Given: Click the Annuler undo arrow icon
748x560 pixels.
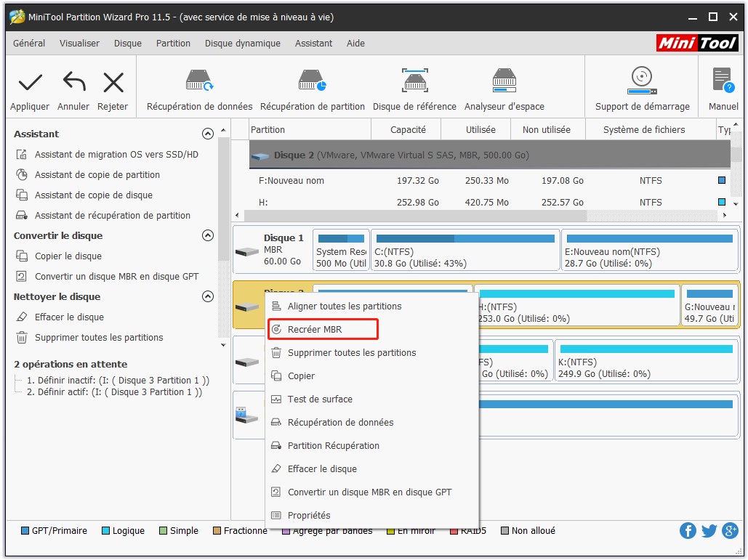Looking at the screenshot, I should coord(74,82).
